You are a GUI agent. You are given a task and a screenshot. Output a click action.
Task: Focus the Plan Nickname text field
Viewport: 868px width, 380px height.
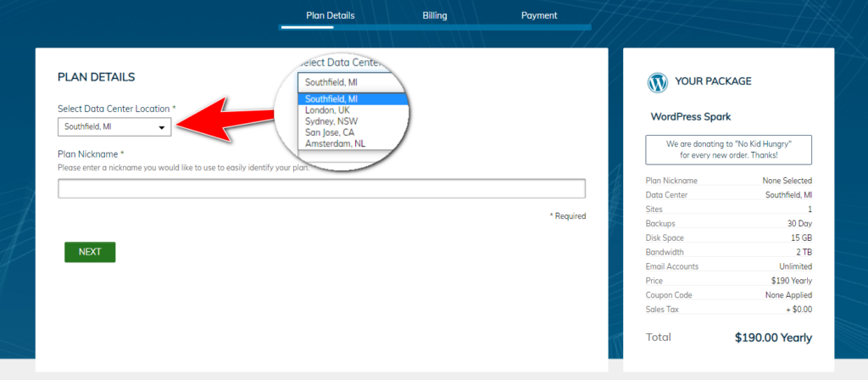coord(321,188)
